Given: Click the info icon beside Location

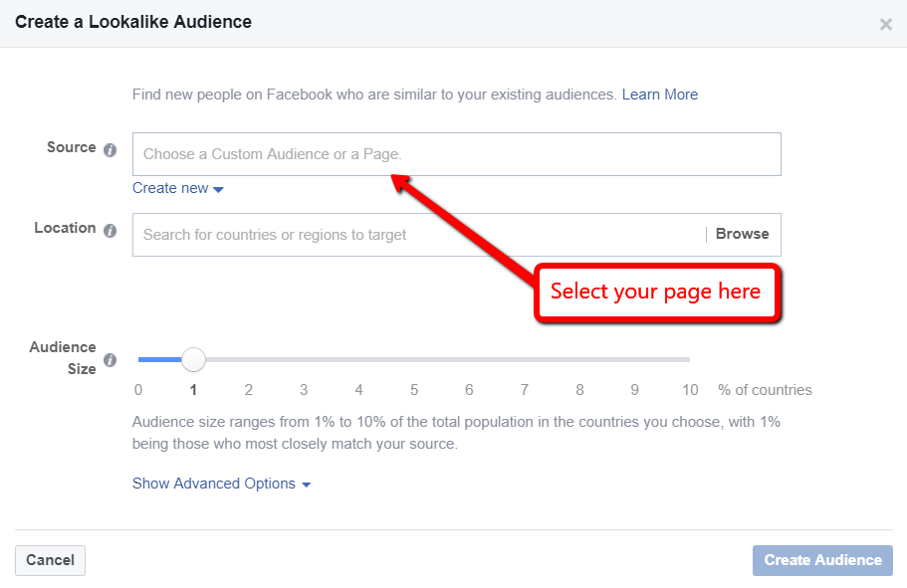Looking at the screenshot, I should [x=110, y=230].
